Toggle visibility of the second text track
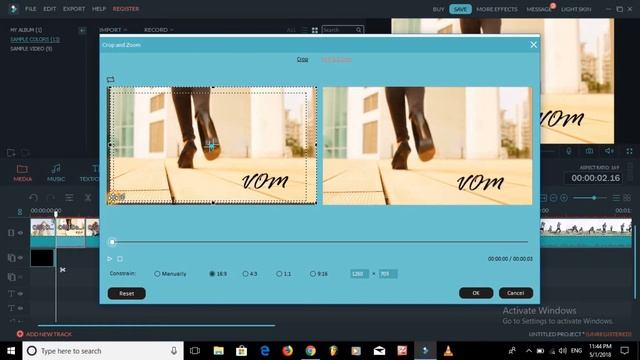This screenshot has width=640, height=360. pyautogui.click(x=20, y=308)
